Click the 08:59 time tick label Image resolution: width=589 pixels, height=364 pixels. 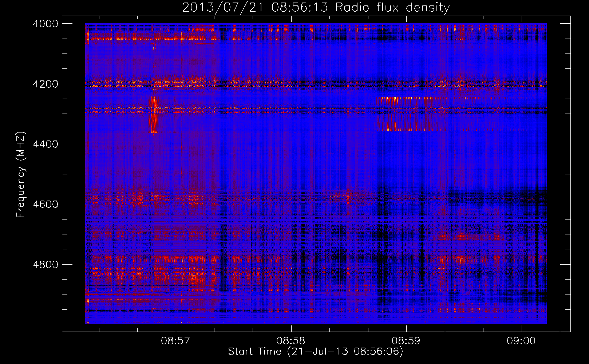tap(406, 341)
